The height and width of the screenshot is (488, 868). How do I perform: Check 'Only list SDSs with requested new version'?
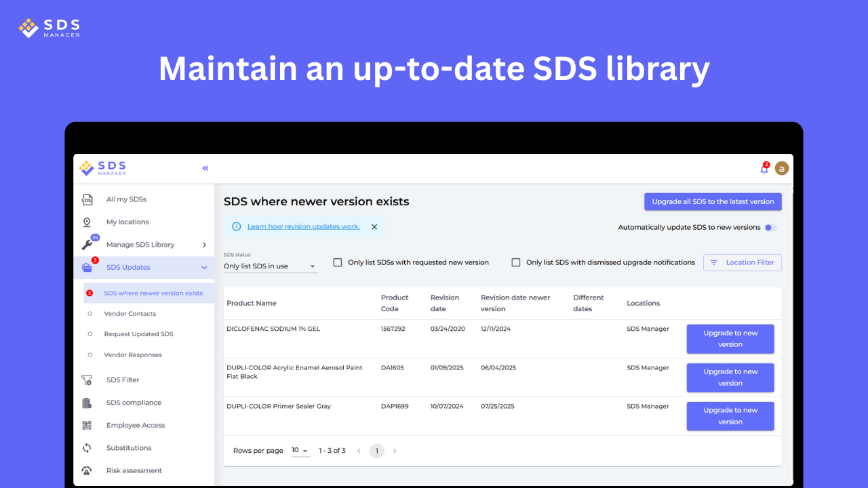(338, 262)
